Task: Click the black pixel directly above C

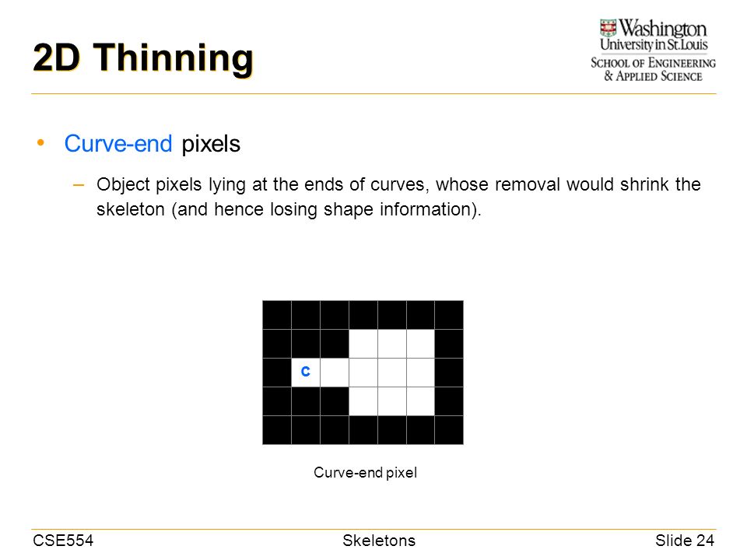Action: [306, 343]
